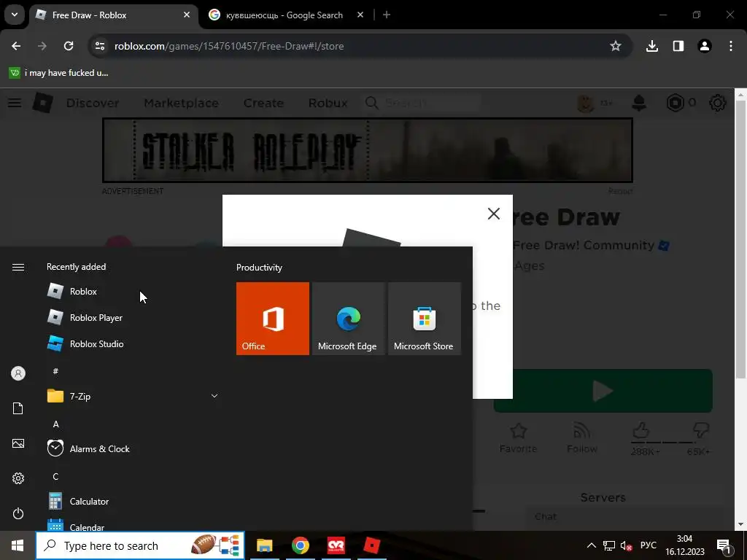Switch the РУС input language
This screenshot has height=560, width=747.
click(x=648, y=545)
